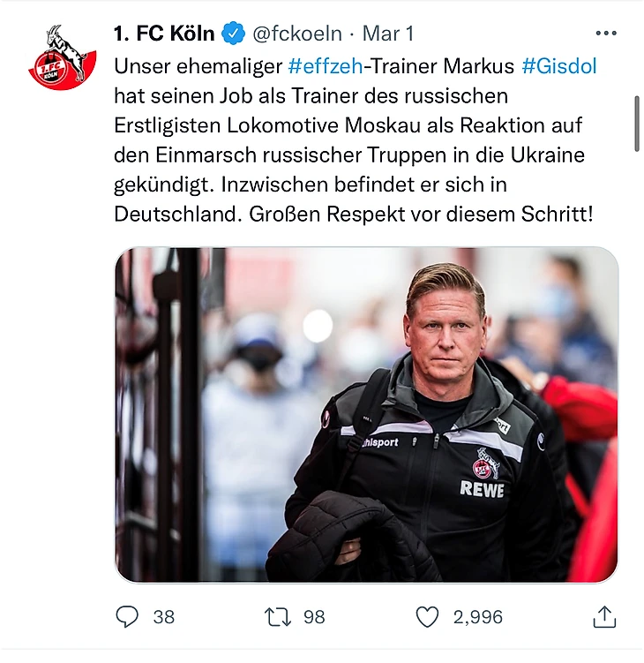Click the @fckoeln handle

click(297, 34)
